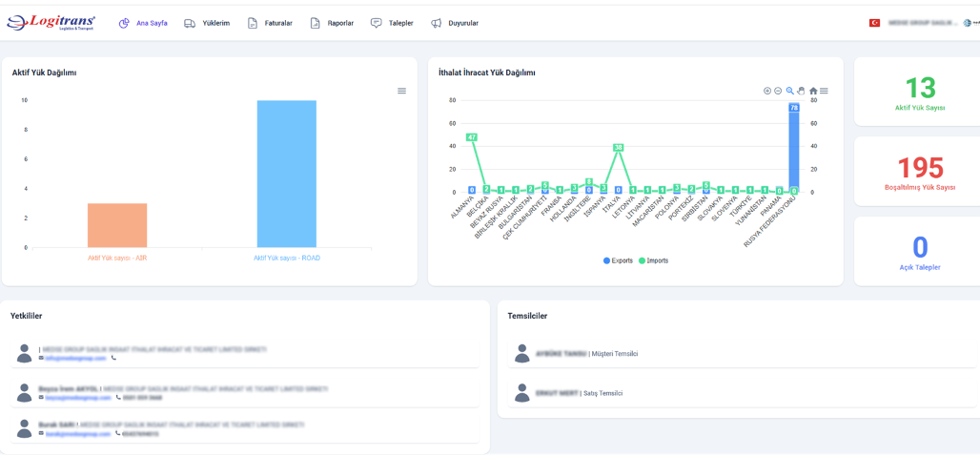Zoom out on the İthalat İhracat chart
This screenshot has height=456, width=980.
pos(778,92)
